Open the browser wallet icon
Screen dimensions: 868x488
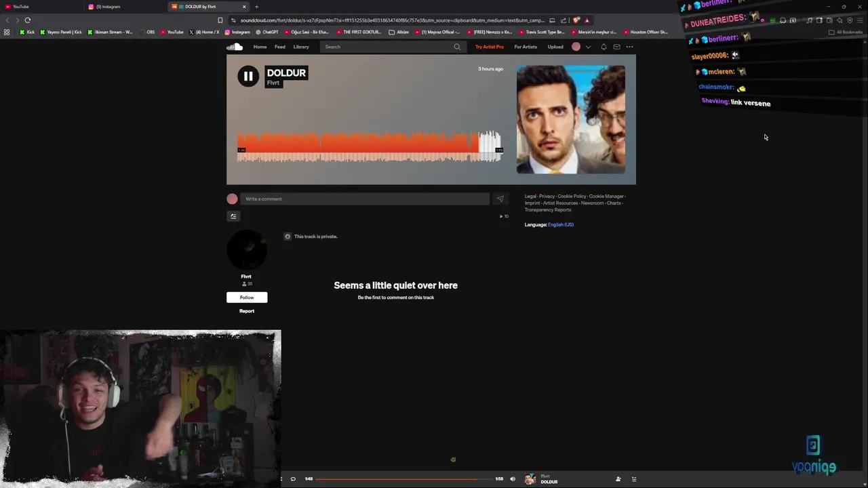pyautogui.click(x=829, y=20)
